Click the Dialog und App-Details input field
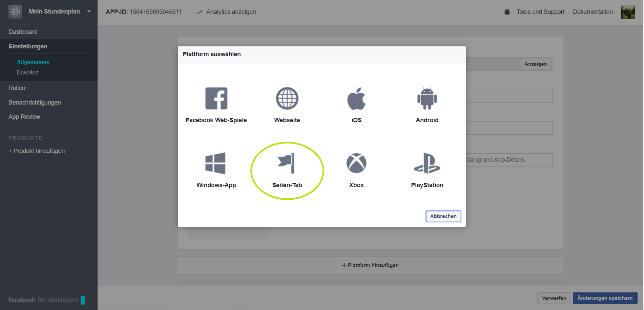 point(509,160)
